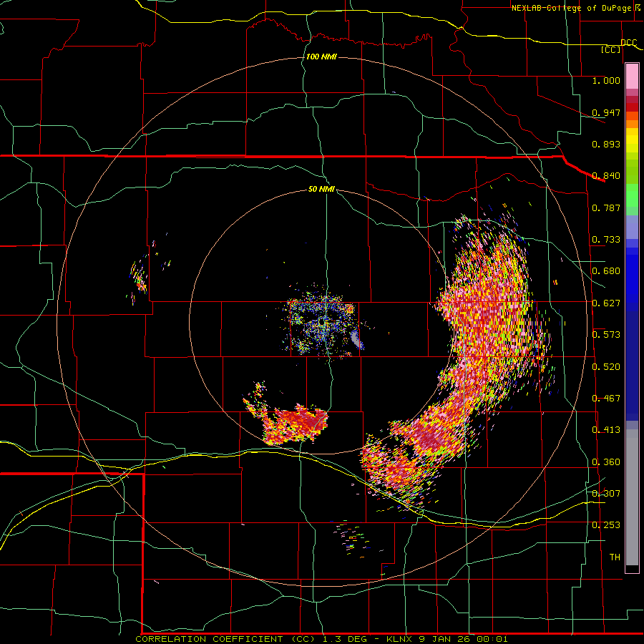Click the 0.627 legend value
This screenshot has width=644, height=644.
point(606,303)
